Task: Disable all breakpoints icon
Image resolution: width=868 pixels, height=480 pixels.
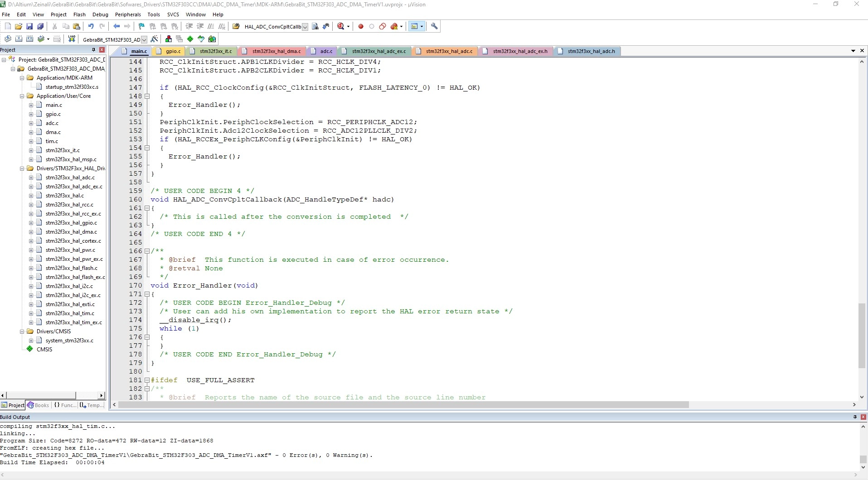Action: (x=383, y=26)
